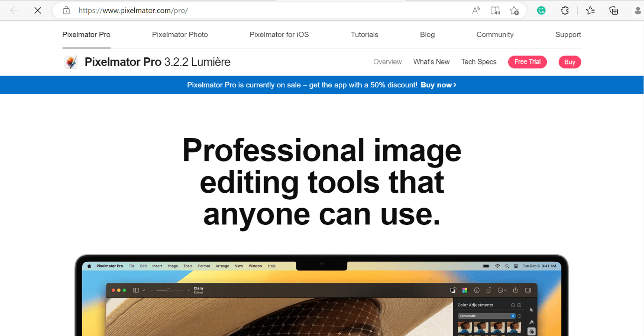This screenshot has height=336, width=644.
Task: Open the browser Extensions puzzle icon
Action: (565, 10)
